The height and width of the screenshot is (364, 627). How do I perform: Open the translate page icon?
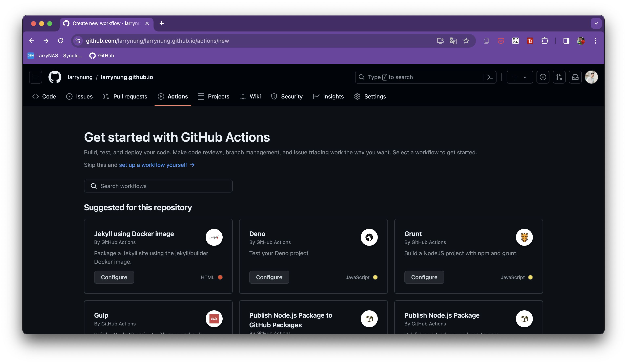coord(453,41)
